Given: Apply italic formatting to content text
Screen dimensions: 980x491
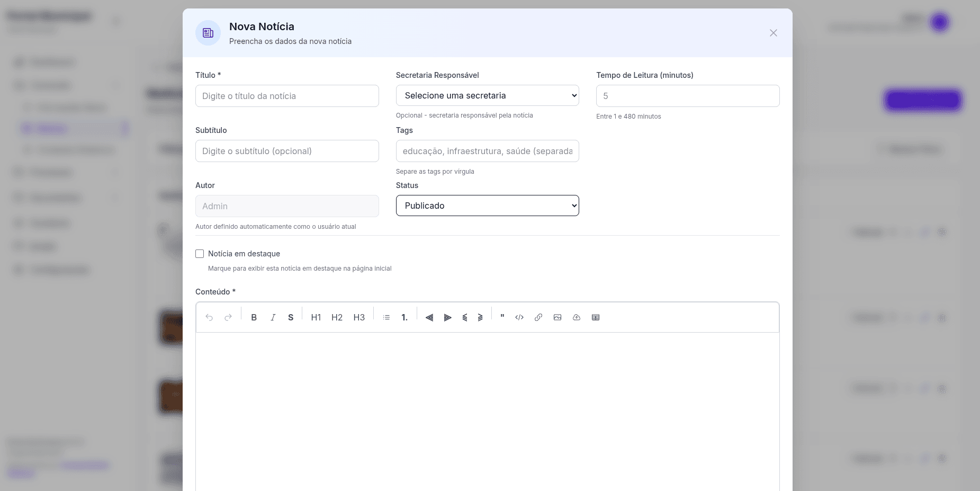Looking at the screenshot, I should click(272, 317).
